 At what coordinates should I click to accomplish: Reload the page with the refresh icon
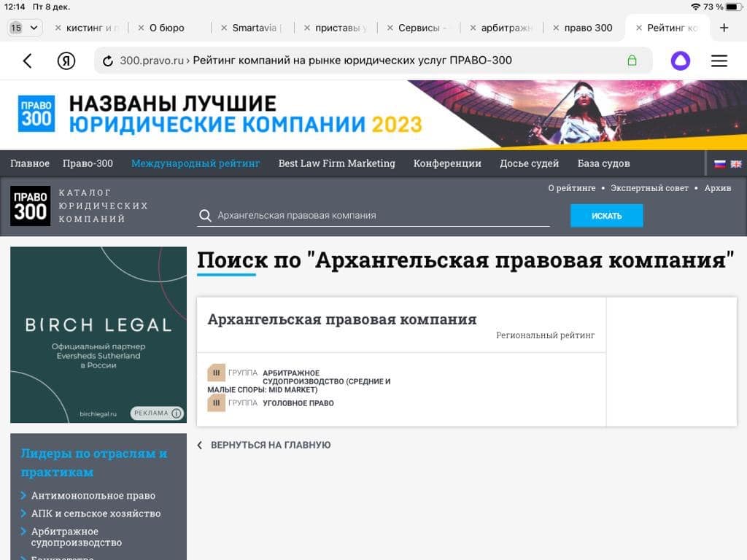tap(108, 61)
